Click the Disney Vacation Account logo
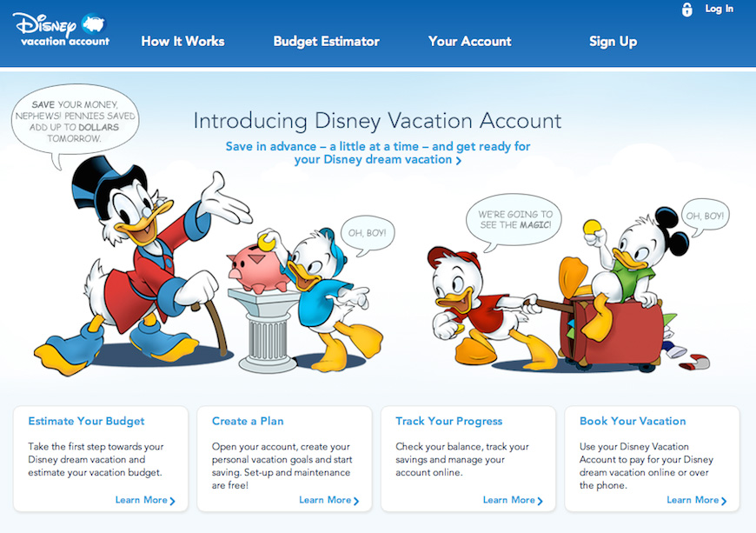This screenshot has width=756, height=533. point(61,29)
